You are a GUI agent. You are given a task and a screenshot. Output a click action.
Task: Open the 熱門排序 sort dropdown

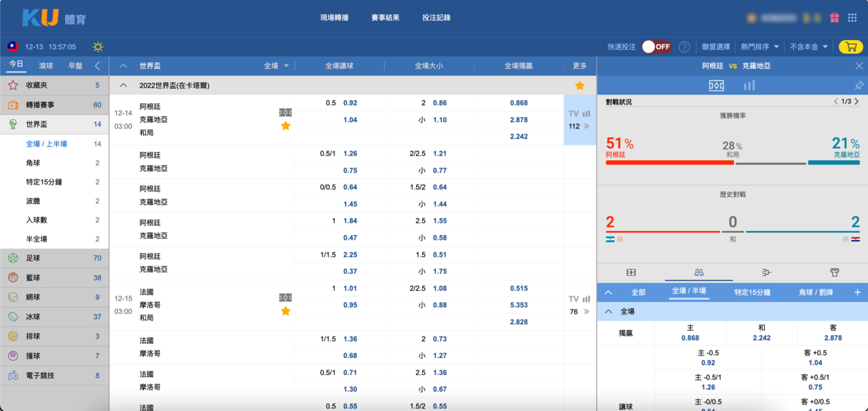point(760,47)
